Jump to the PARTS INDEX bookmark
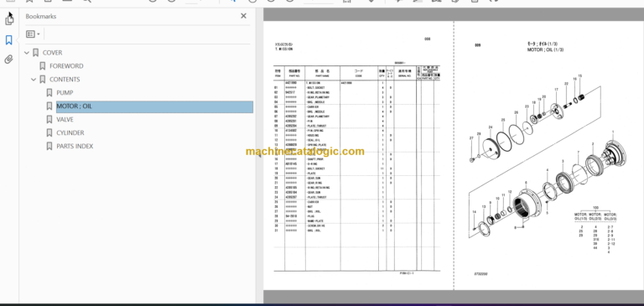This screenshot has height=306, width=644. point(75,146)
